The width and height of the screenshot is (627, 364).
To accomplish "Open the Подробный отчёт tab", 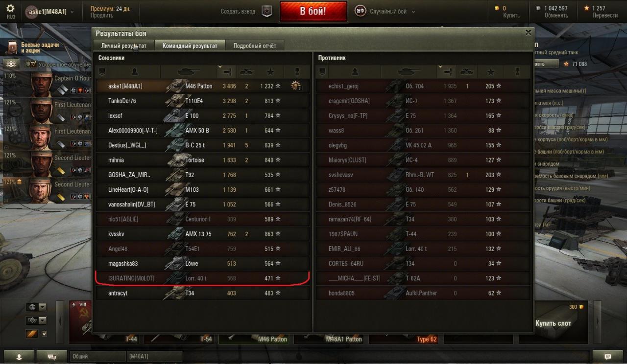I will [x=255, y=45].
